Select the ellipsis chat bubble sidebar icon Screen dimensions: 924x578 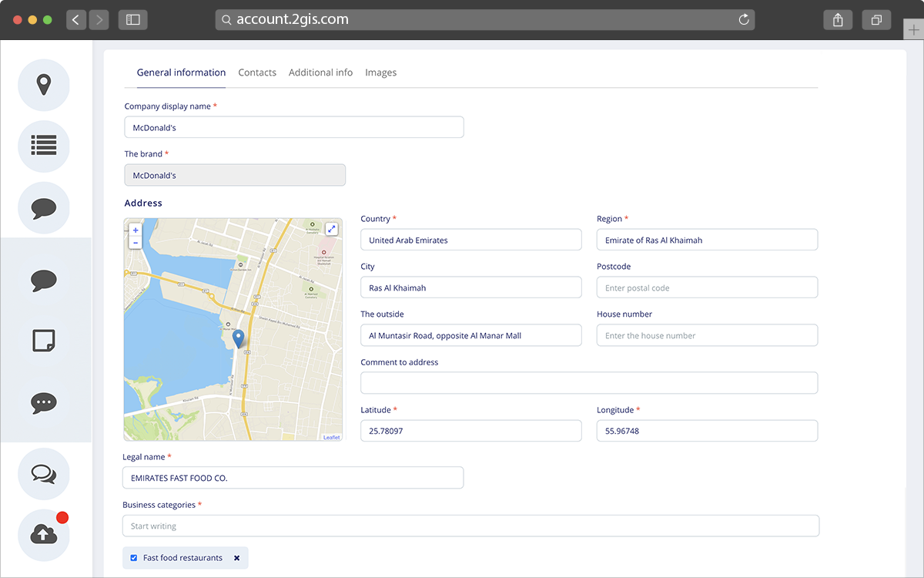pyautogui.click(x=44, y=402)
